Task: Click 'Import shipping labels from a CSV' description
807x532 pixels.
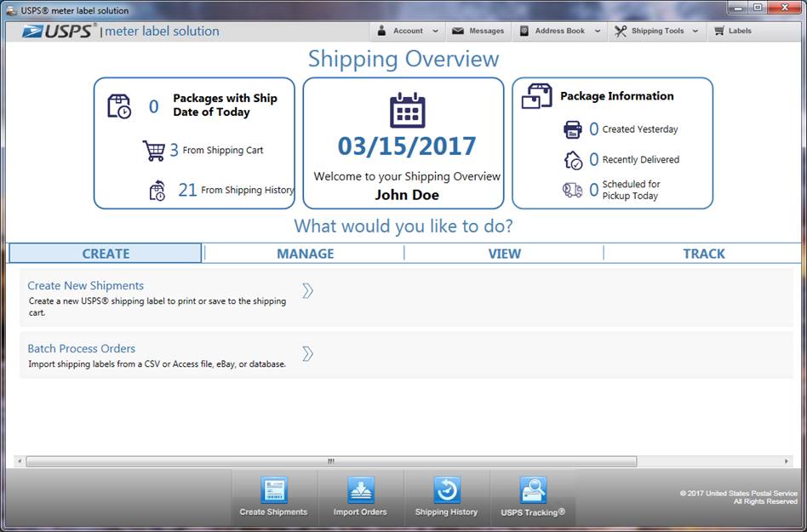Action: tap(157, 363)
